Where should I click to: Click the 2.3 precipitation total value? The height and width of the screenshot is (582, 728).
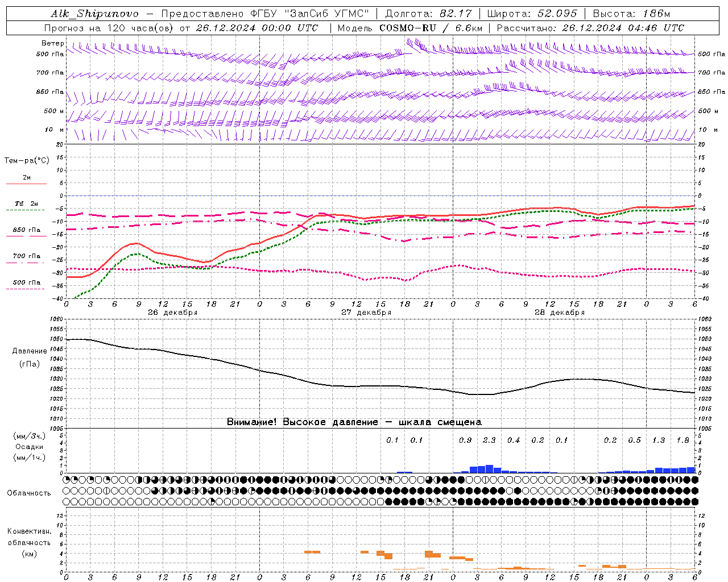point(489,440)
